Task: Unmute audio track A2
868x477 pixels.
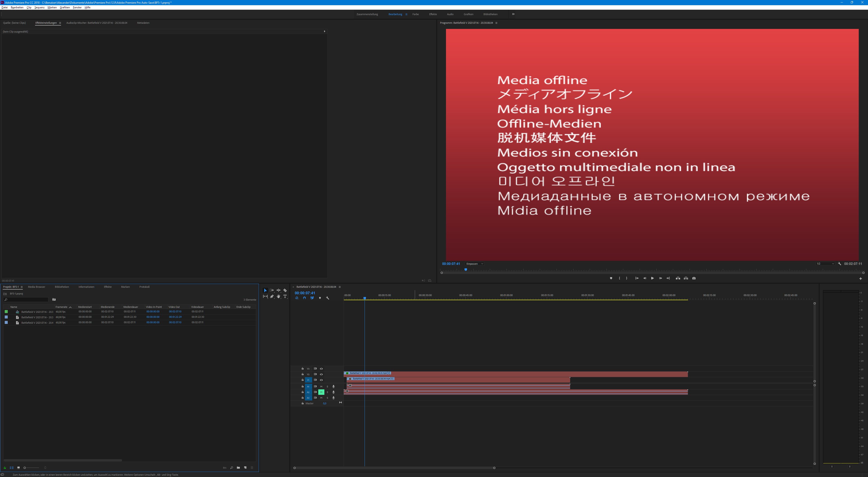Action: point(321,392)
